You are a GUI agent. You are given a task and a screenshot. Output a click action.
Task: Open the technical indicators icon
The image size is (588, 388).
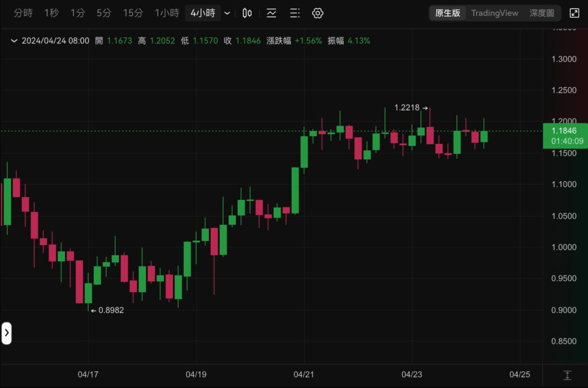271,13
